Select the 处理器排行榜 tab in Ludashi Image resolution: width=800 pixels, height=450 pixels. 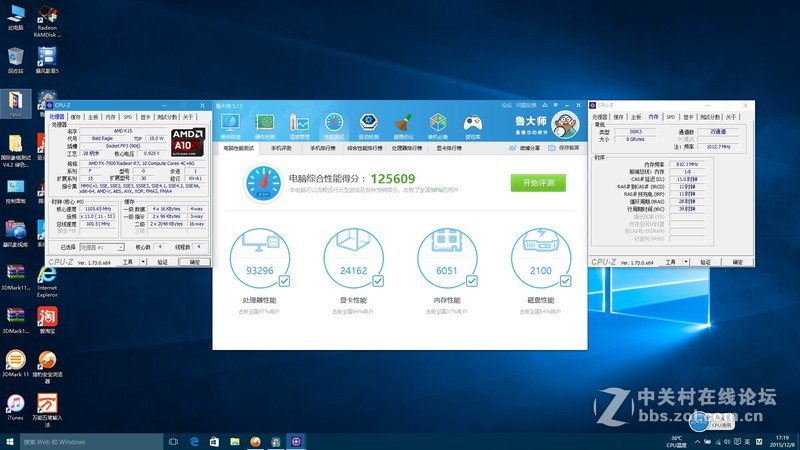[407, 148]
